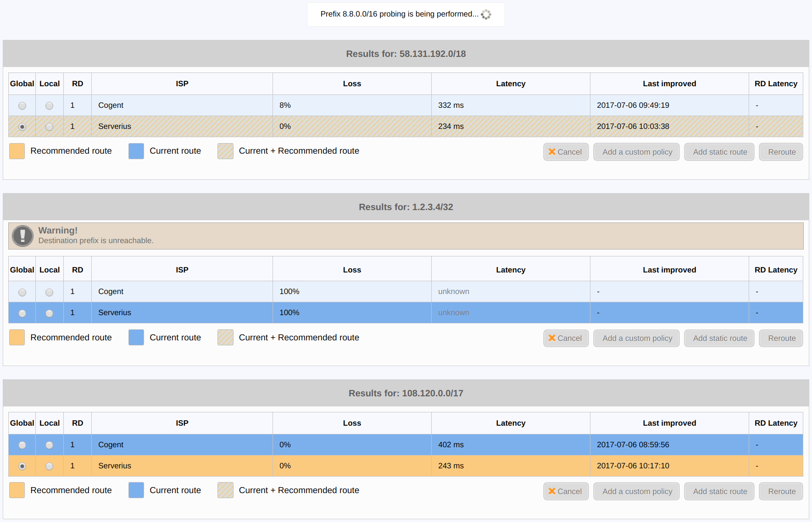Click timestamp 2017-07-06 10:03:38

[x=633, y=126]
